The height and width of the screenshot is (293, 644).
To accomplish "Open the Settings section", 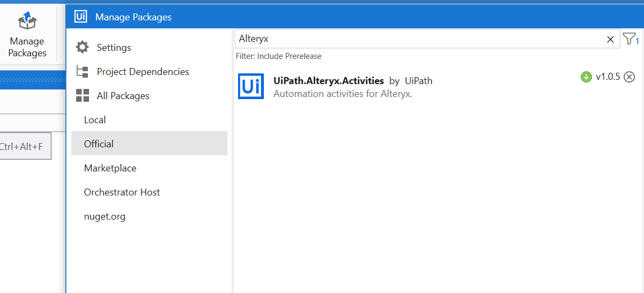I will point(114,48).
